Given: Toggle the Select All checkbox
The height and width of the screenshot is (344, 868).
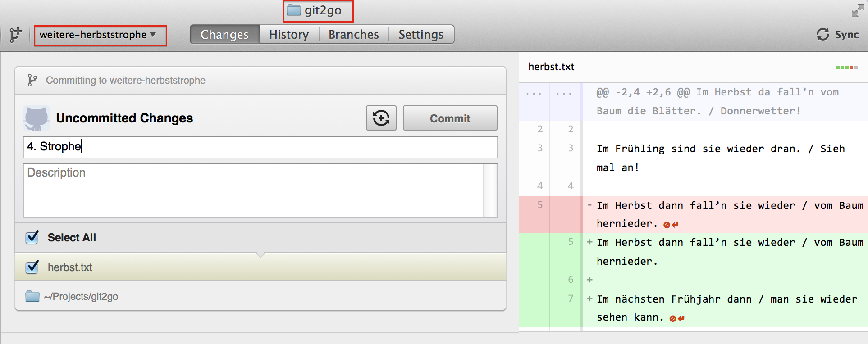Looking at the screenshot, I should [x=32, y=237].
